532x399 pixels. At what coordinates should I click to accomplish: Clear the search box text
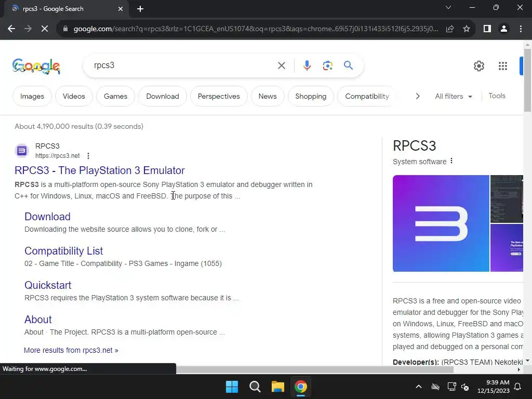point(281,65)
